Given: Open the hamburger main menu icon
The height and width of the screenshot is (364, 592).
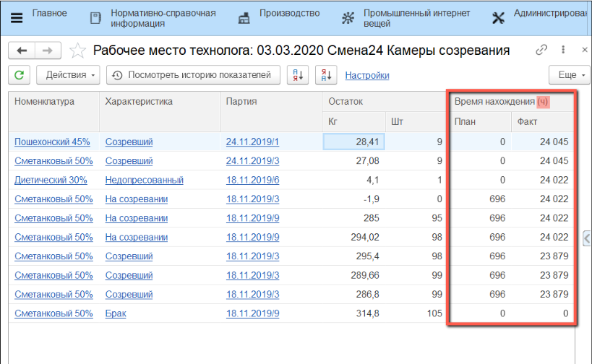Looking at the screenshot, I should point(16,18).
